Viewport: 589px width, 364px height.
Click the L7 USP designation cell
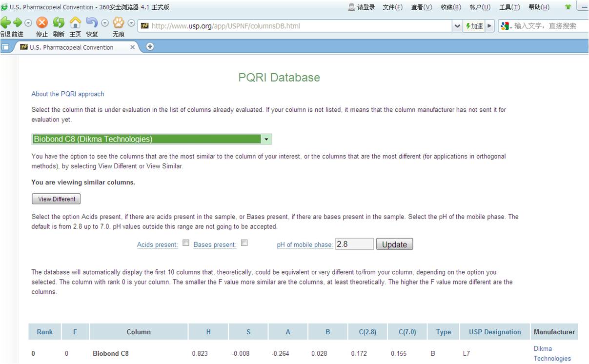(x=467, y=354)
